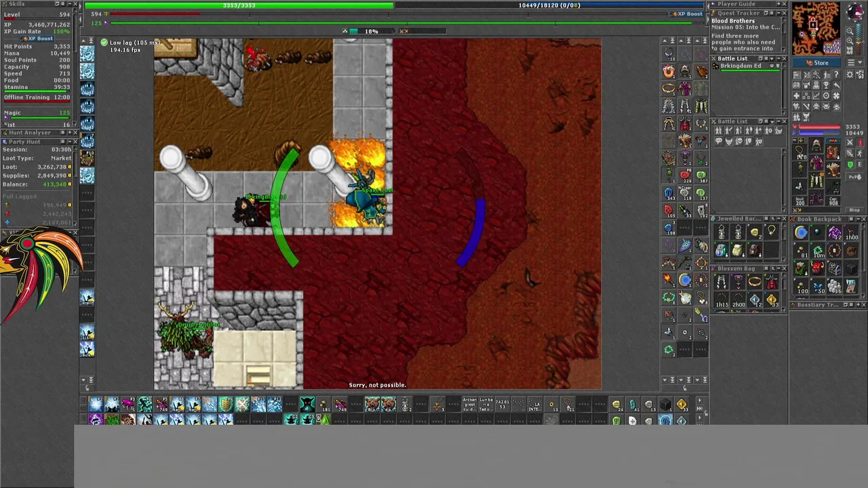868x488 pixels.
Task: Toggle the running figure chase mode
Action: click(860, 153)
